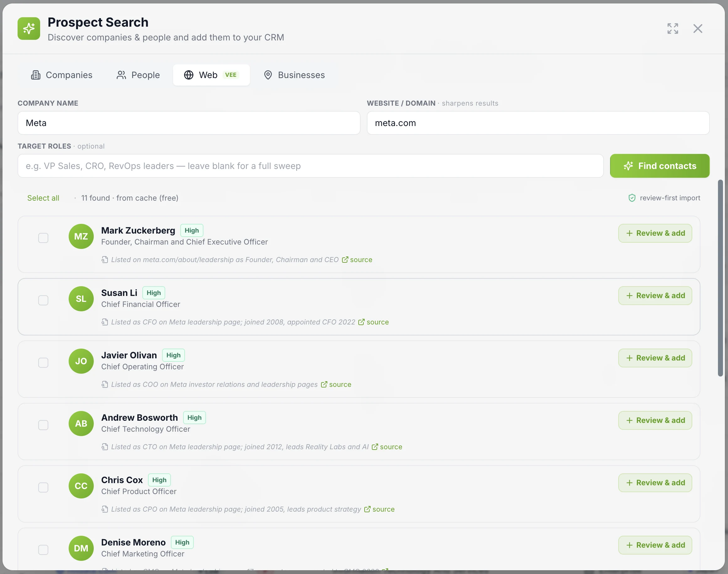Screen dimensions: 728x574
Task: Click the Website / Domain field
Action: click(x=538, y=123)
